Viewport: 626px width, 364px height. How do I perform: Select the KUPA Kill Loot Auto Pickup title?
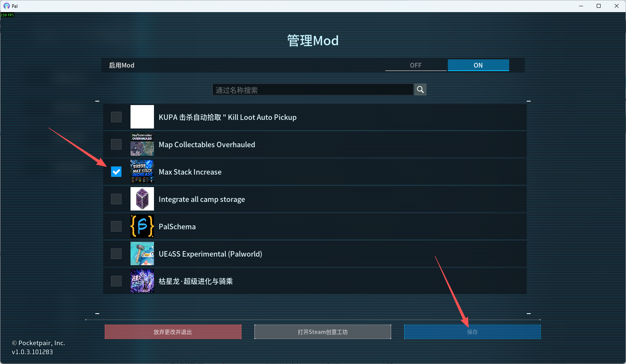[x=227, y=117]
